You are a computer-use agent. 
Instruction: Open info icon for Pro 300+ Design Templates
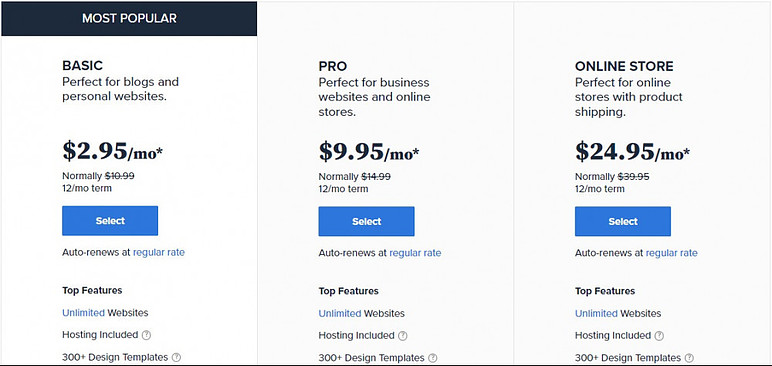pyautogui.click(x=432, y=358)
